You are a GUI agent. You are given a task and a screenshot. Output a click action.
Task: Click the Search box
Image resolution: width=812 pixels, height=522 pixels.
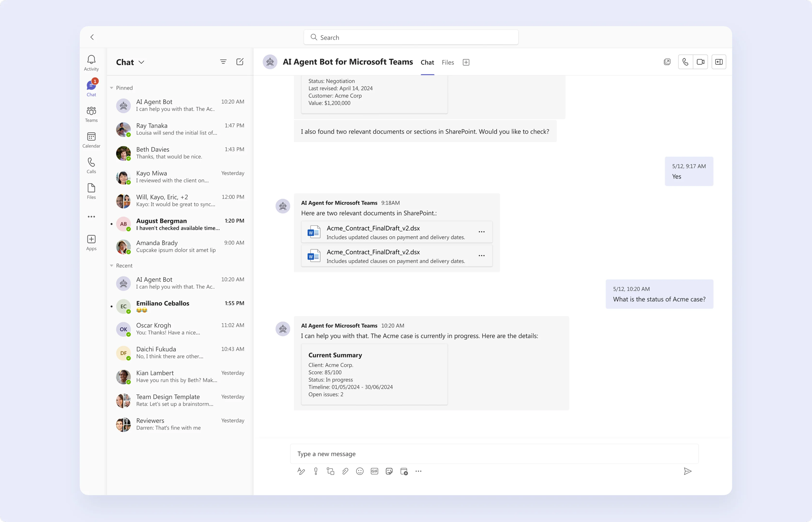click(411, 37)
